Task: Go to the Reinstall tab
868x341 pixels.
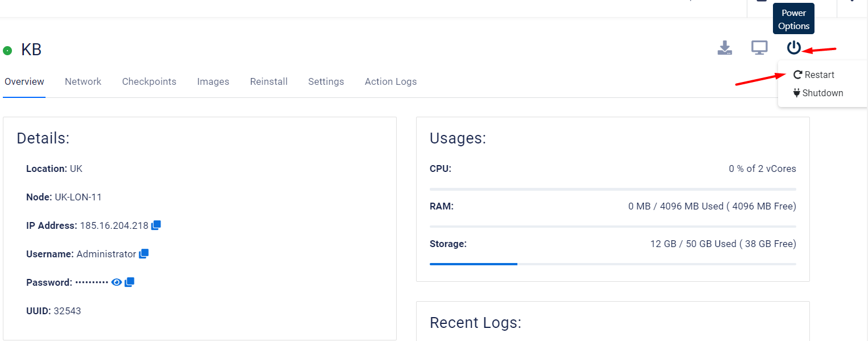Action: (269, 81)
